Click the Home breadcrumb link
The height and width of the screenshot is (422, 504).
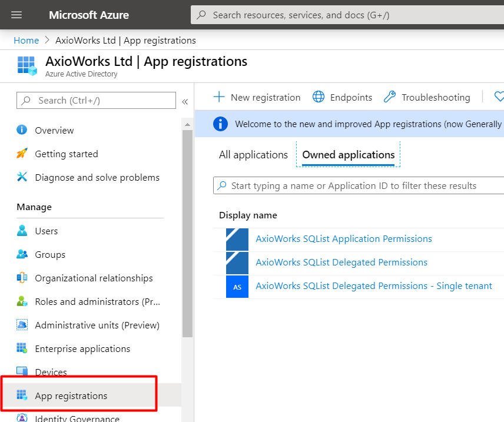(x=26, y=40)
